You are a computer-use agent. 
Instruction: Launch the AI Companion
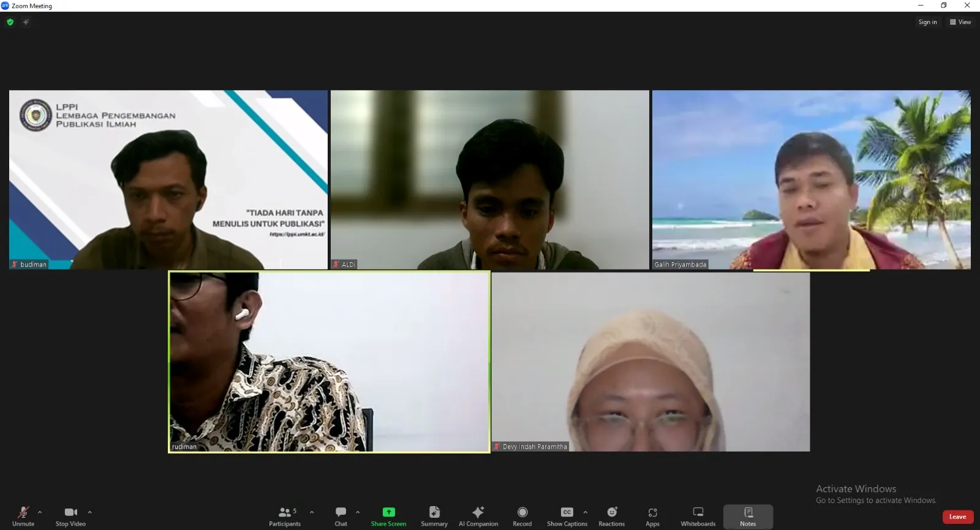point(478,516)
